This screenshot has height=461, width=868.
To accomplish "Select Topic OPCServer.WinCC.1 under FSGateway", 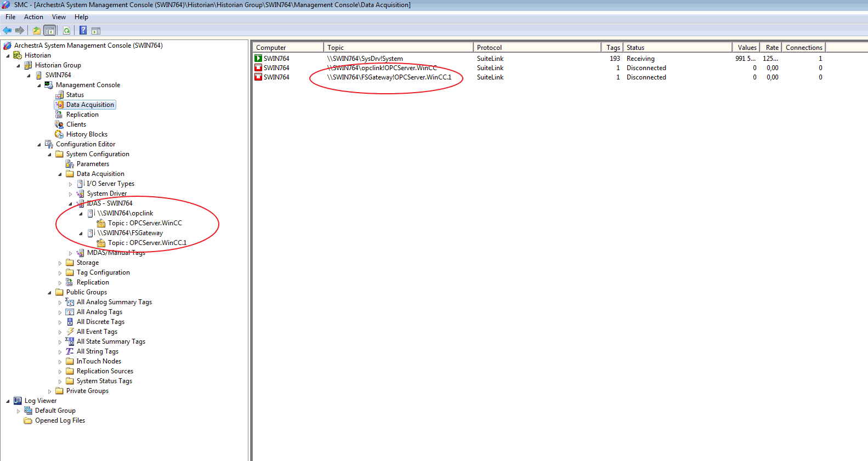I will [146, 243].
